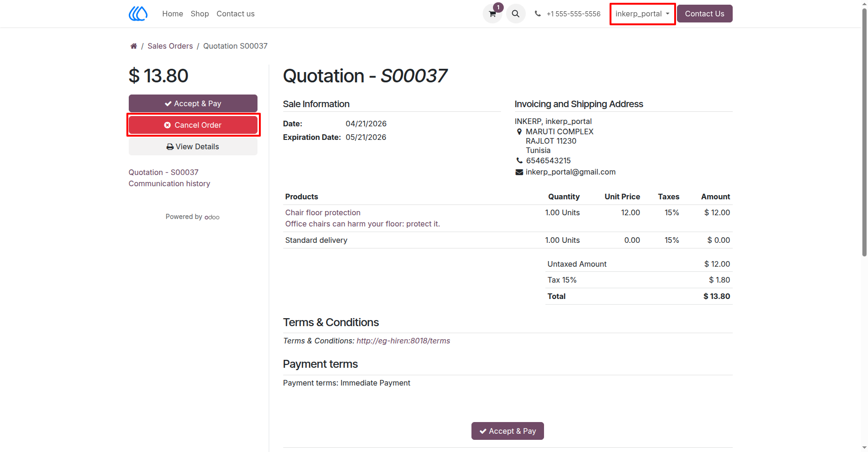
Task: Open the Chair floor protection product link
Action: coord(323,212)
